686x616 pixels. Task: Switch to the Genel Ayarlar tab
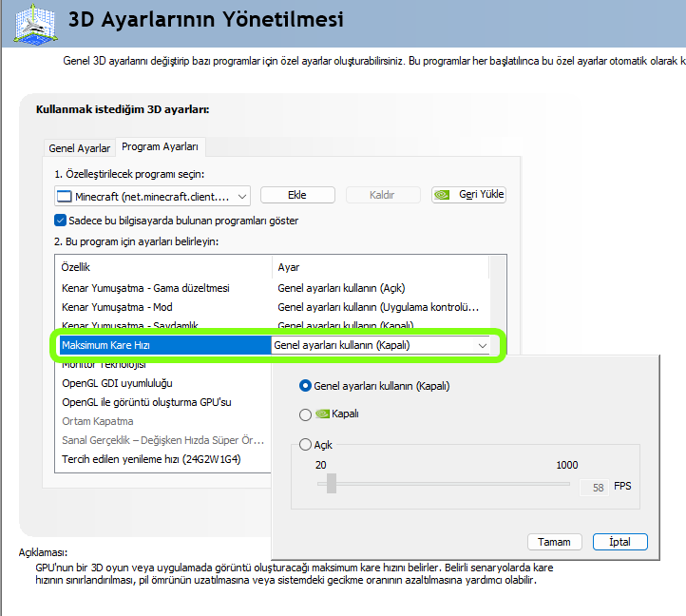click(x=80, y=147)
